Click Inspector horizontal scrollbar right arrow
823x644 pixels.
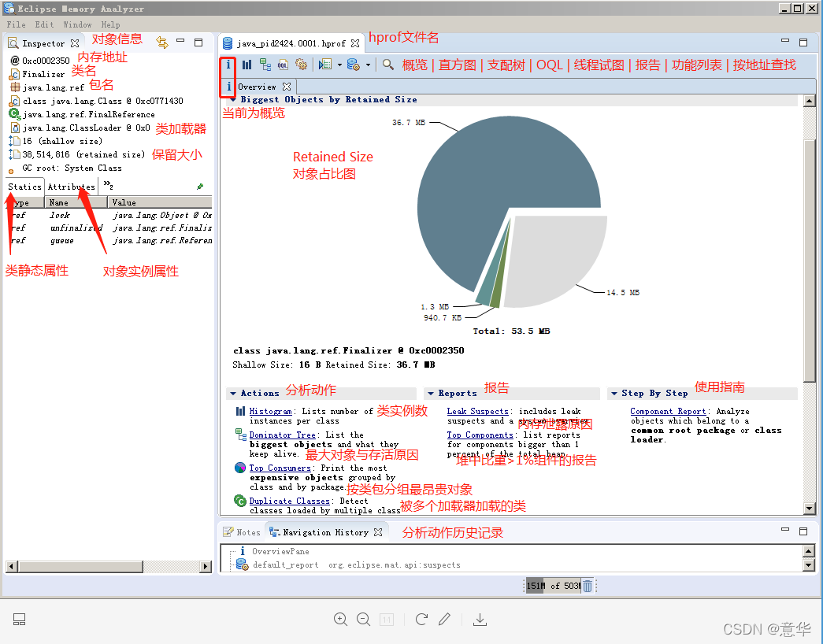click(x=206, y=566)
